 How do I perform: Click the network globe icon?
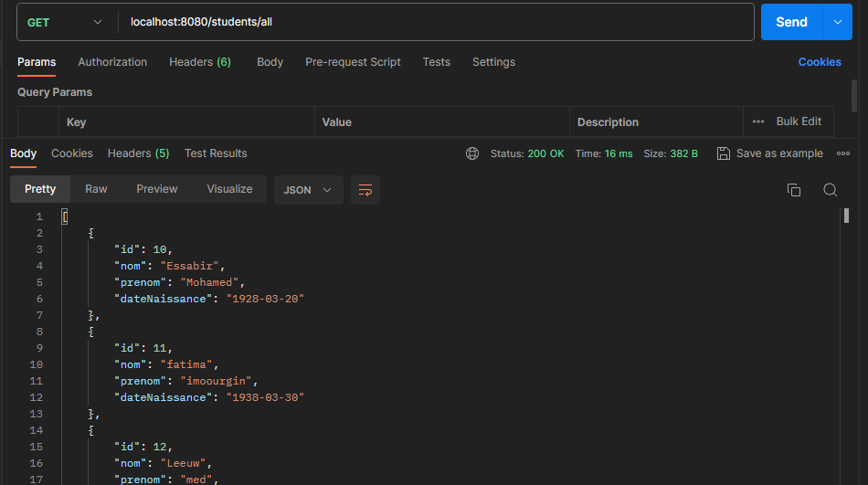point(472,153)
